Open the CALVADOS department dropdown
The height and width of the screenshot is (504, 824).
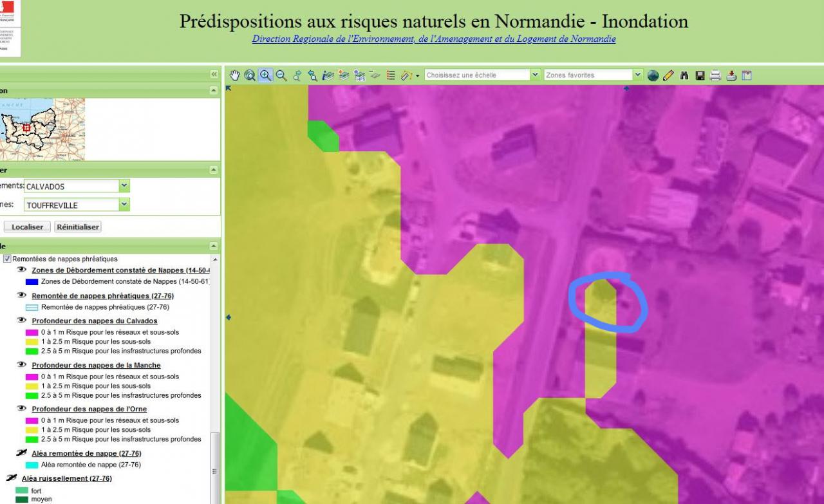click(x=124, y=186)
